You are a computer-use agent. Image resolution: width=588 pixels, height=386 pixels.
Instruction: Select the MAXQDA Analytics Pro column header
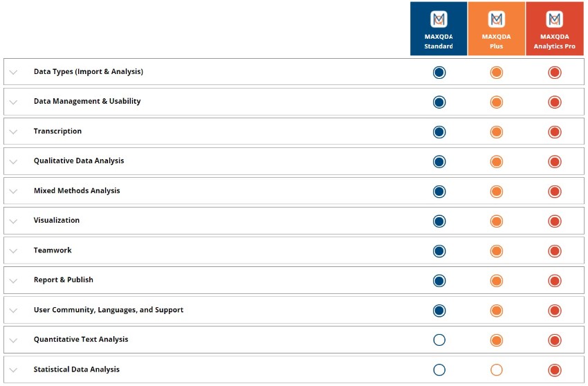click(x=555, y=28)
